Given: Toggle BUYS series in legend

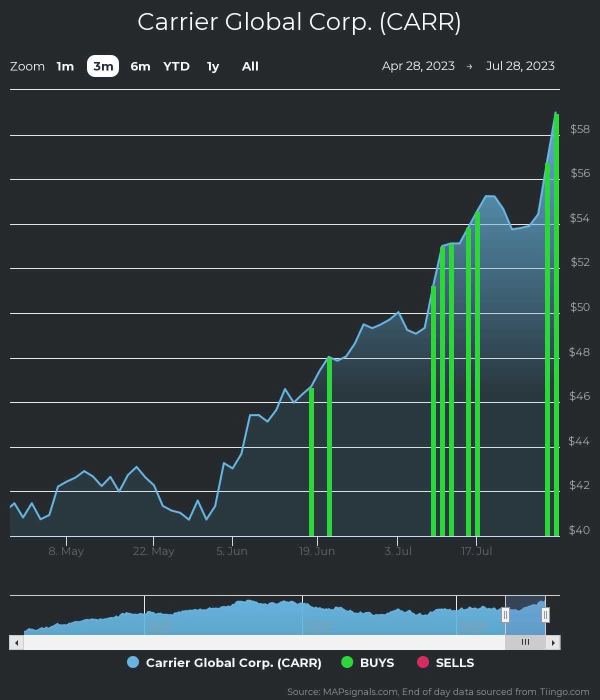Looking at the screenshot, I should point(367,662).
